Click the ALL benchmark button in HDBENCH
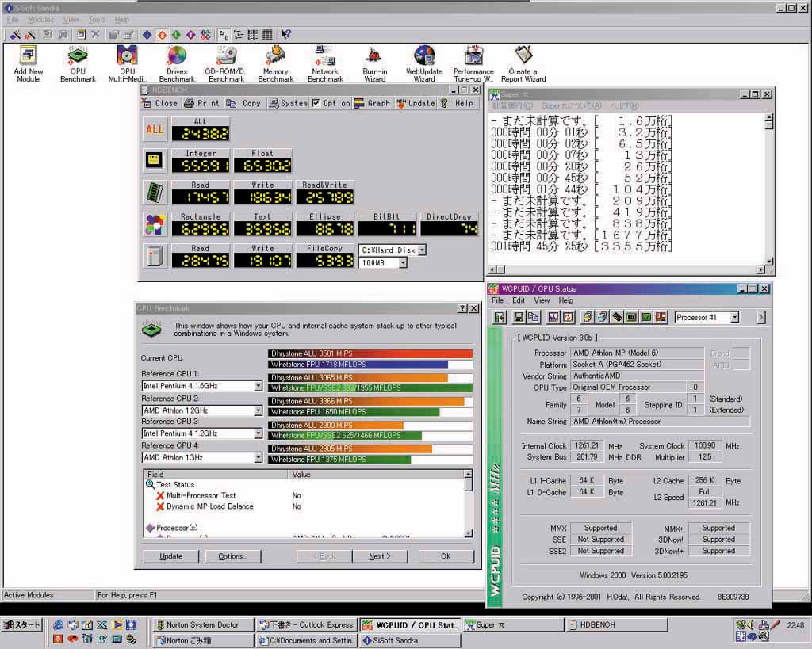The width and height of the screenshot is (812, 649). [155, 129]
